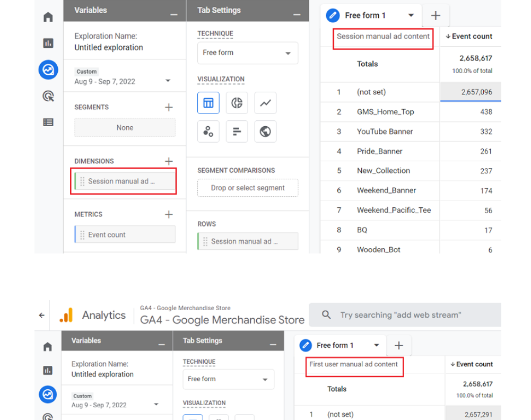Click the Variables panel header
This screenshot has height=420, width=531.
[x=91, y=10]
